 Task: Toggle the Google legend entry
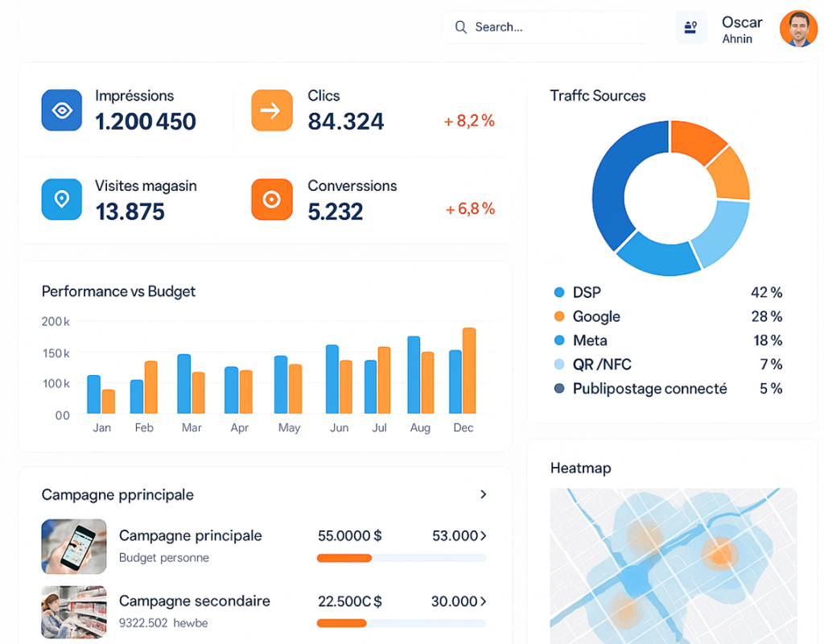tap(596, 316)
